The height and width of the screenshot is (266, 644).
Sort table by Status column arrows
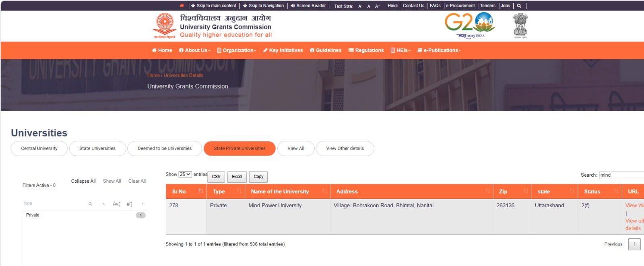point(616,191)
